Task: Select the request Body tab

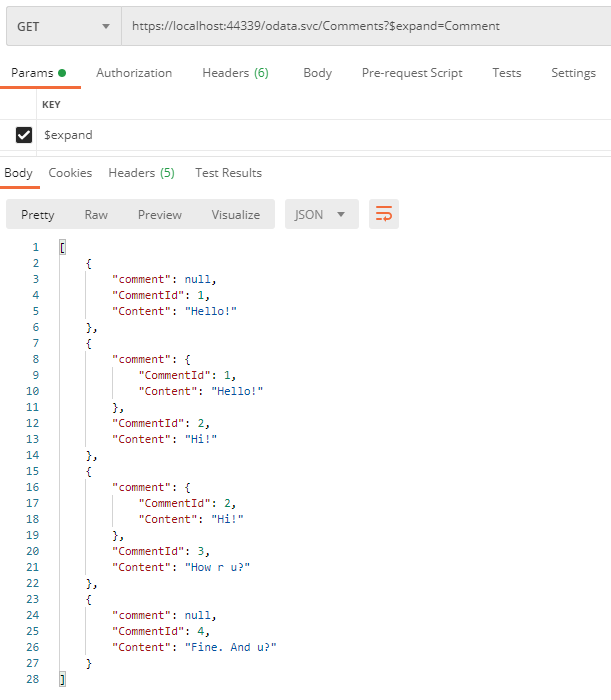Action: (317, 73)
